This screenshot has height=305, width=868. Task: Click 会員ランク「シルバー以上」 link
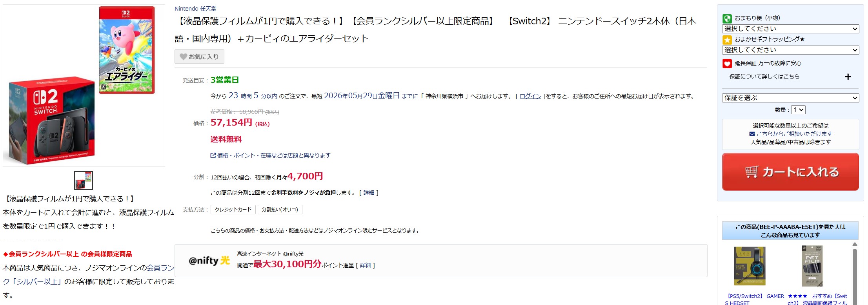[89, 275]
